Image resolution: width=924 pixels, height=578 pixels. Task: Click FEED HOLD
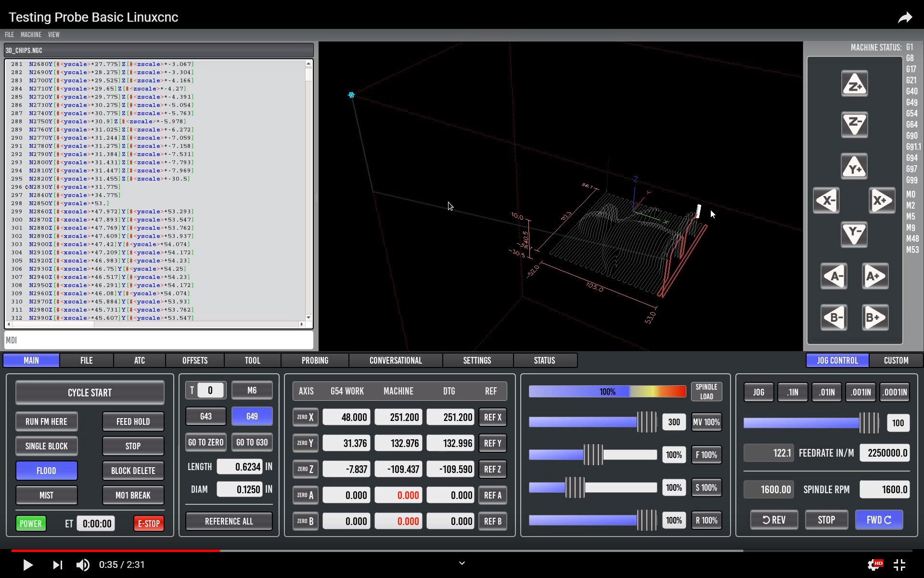coord(133,421)
